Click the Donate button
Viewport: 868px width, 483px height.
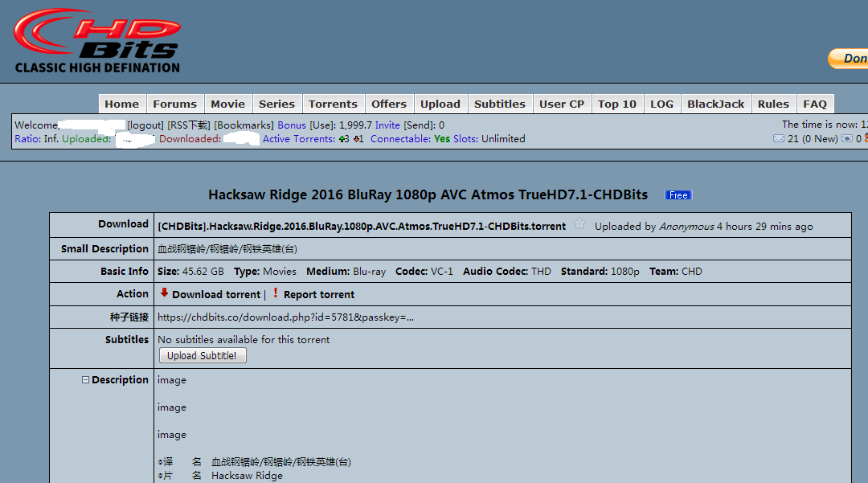tap(850, 59)
